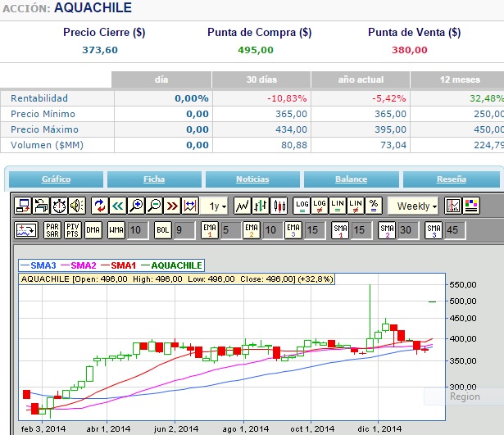Select the LIN equal scale button

338,206
